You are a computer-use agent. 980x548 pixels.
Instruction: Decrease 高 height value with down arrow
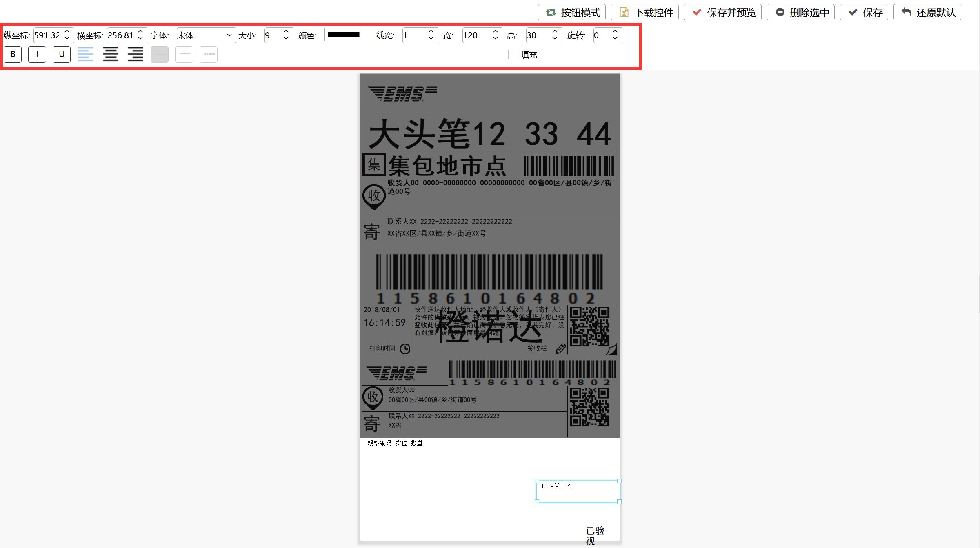click(555, 38)
